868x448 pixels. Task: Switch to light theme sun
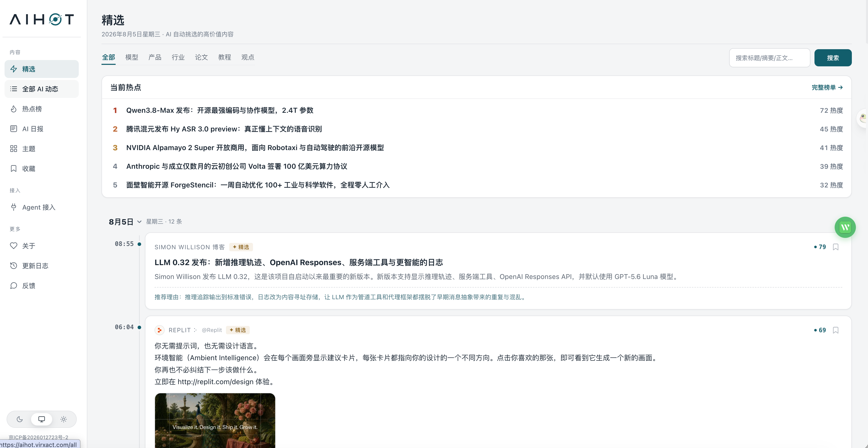[64, 419]
